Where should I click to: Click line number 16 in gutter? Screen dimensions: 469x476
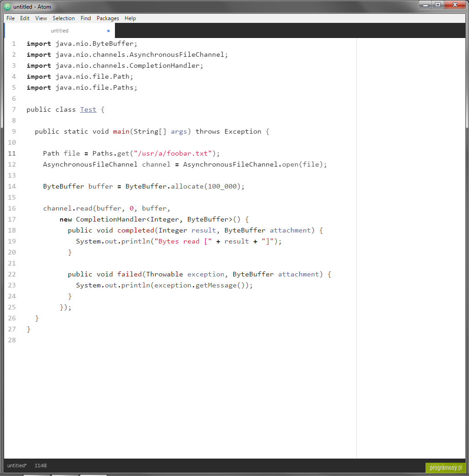coord(12,208)
